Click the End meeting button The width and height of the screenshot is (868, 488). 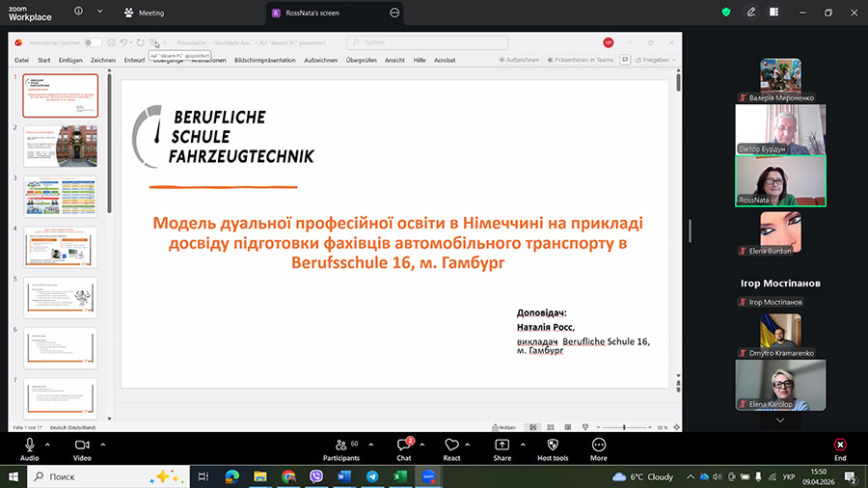[840, 448]
